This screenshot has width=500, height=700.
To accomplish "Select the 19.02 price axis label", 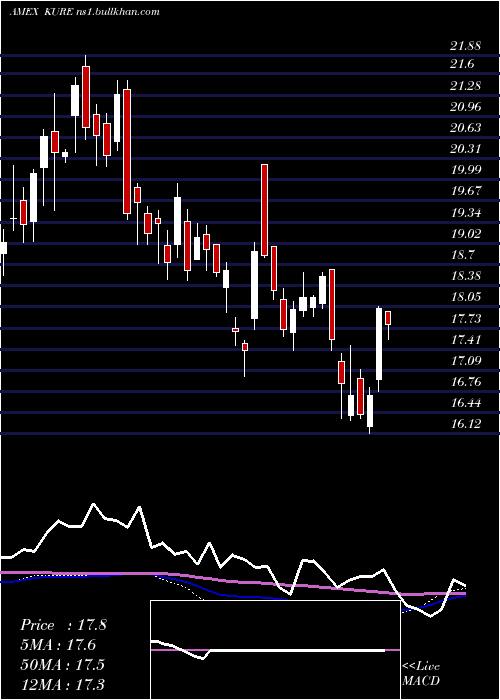I will pos(465,233).
